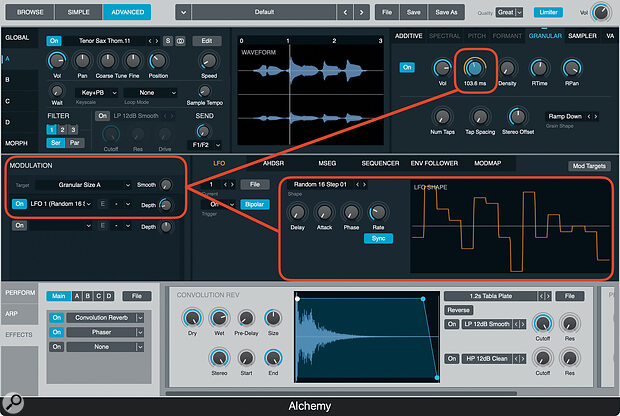
Task: Toggle the LFO Bipolar button
Action: coord(255,204)
